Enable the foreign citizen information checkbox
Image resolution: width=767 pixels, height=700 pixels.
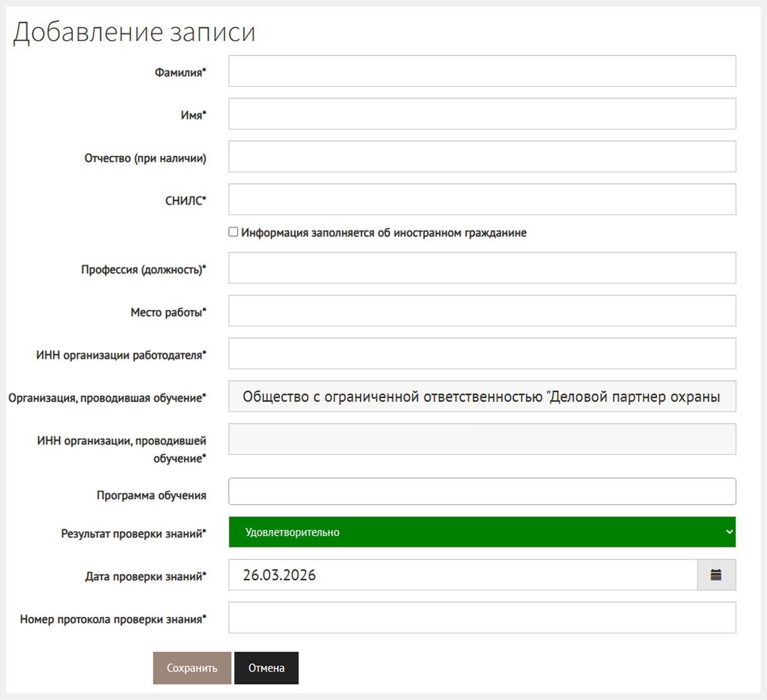[x=233, y=232]
